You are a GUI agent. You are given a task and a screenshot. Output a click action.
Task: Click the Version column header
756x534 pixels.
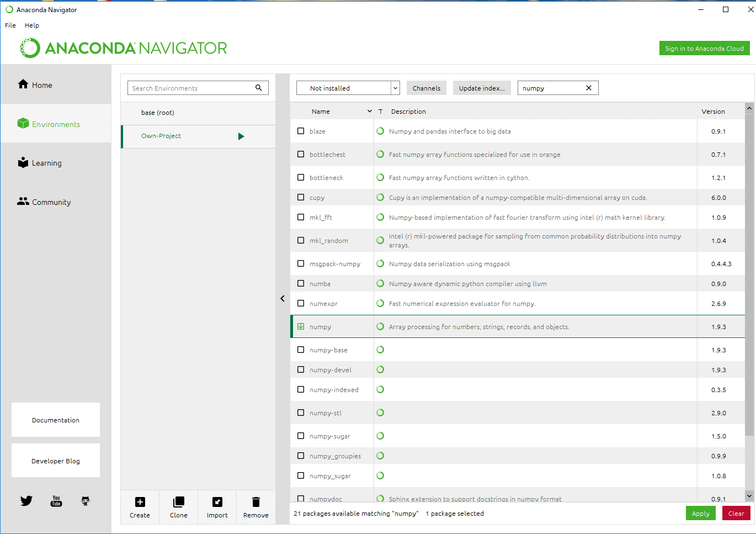click(713, 112)
